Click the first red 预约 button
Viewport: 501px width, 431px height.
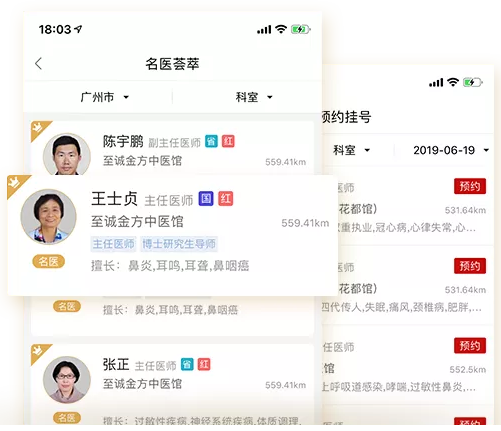coord(470,186)
